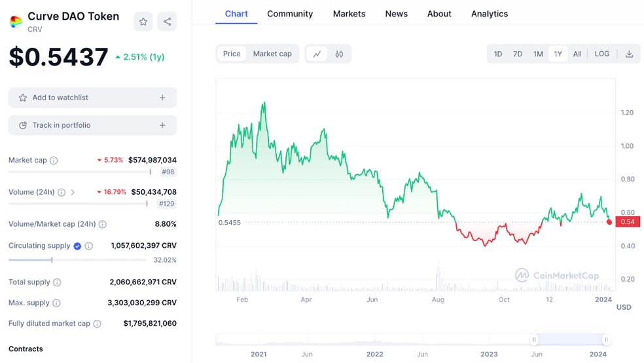Image resolution: width=644 pixels, height=363 pixels.
Task: Toggle chart to Price view
Action: [232, 54]
